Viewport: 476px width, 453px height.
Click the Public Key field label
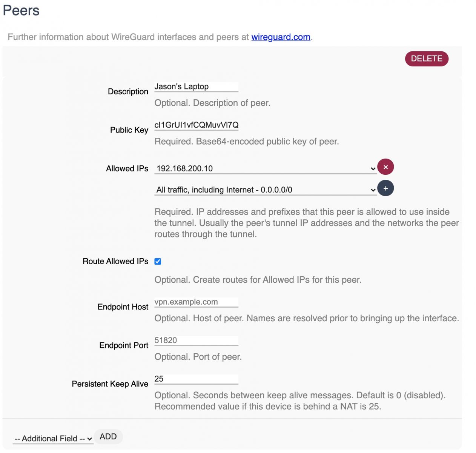[x=129, y=130]
